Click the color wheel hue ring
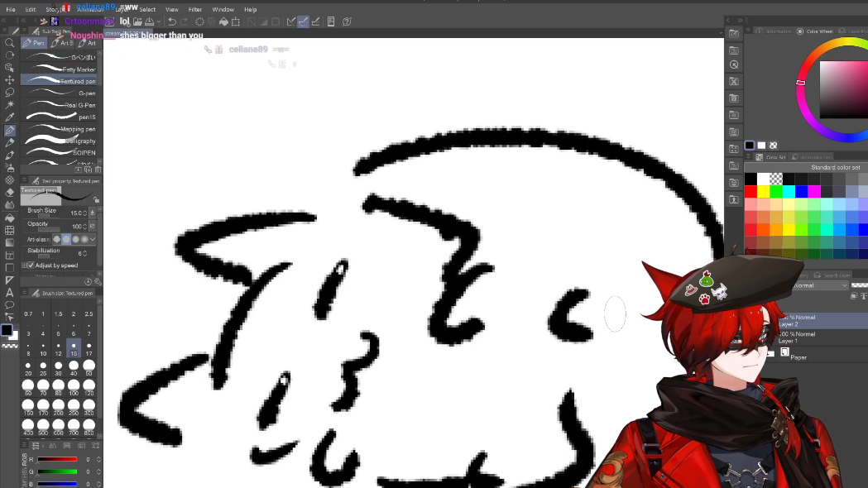 800,83
